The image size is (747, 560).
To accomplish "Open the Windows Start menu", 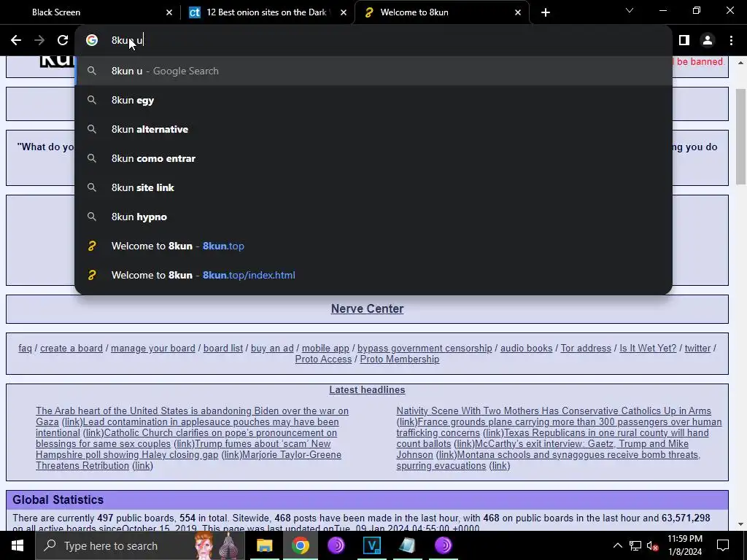I will pos(18,545).
